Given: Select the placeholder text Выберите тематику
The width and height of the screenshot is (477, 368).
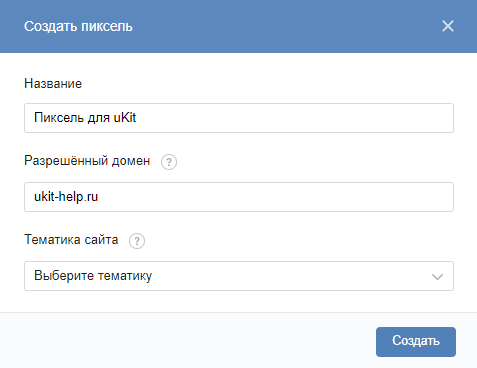Looking at the screenshot, I should 93,276.
